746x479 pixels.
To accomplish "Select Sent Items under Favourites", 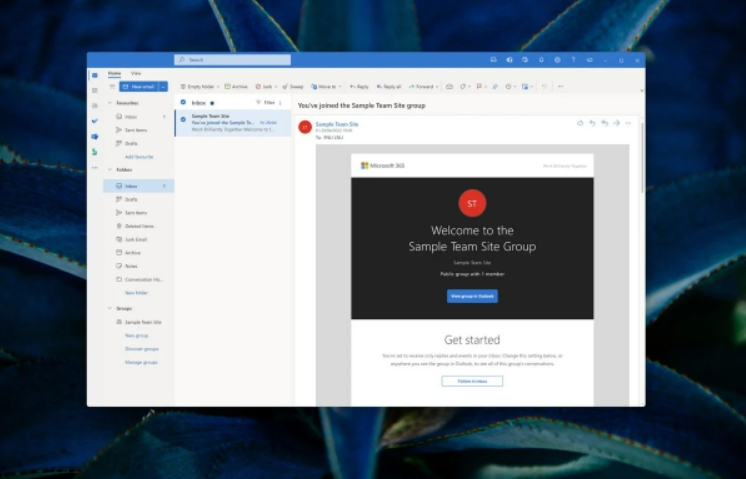I will (139, 130).
